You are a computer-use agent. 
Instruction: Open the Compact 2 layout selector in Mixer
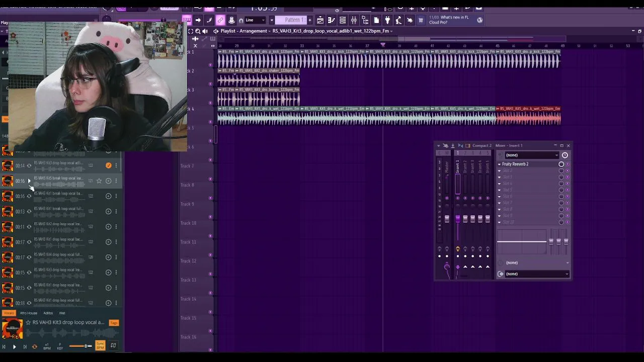click(x=482, y=146)
